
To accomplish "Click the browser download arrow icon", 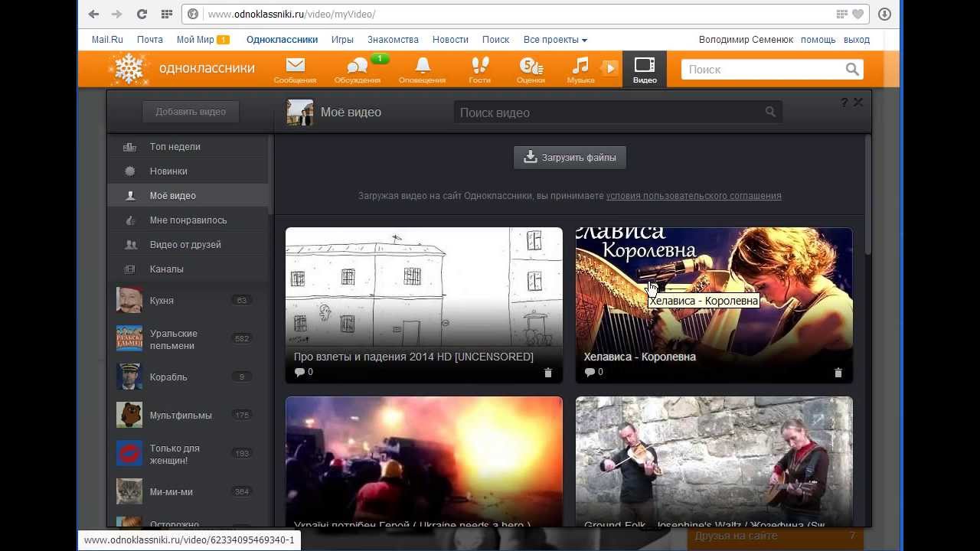I will pos(884,14).
